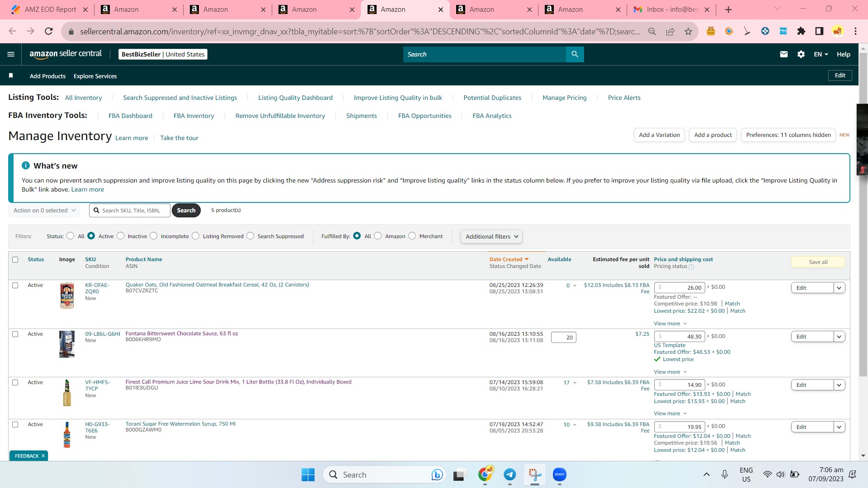Expand the available quantity chevron for Torani row
The width and height of the screenshot is (868, 488).
pyautogui.click(x=575, y=425)
